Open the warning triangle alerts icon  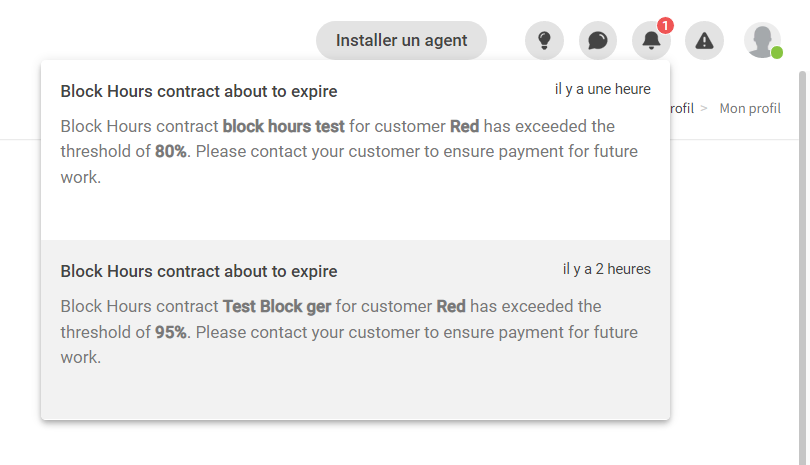point(704,40)
